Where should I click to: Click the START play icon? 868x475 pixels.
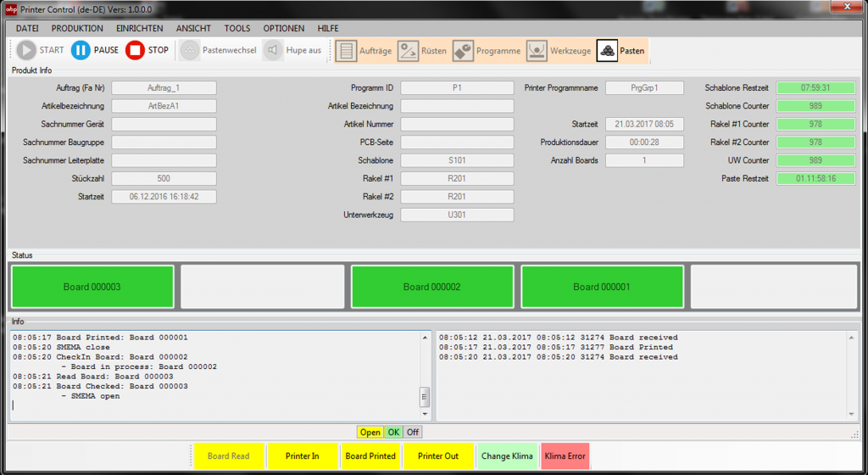pos(25,50)
